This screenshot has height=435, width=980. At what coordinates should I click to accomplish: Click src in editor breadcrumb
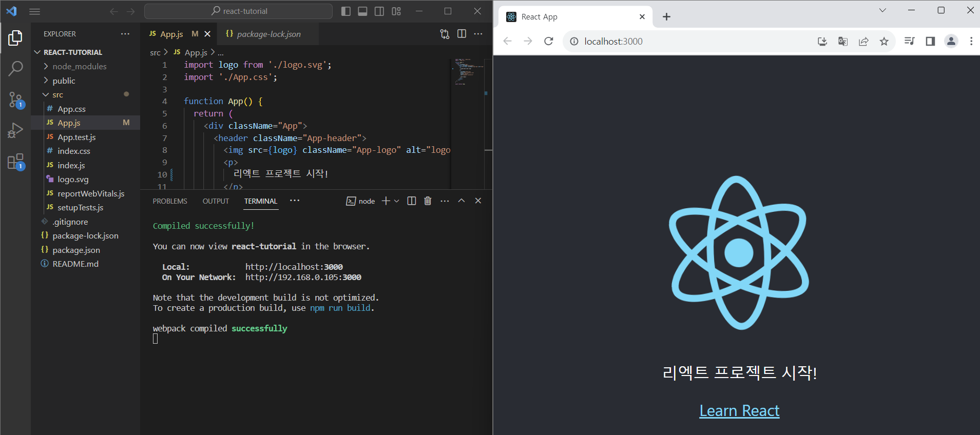155,53
